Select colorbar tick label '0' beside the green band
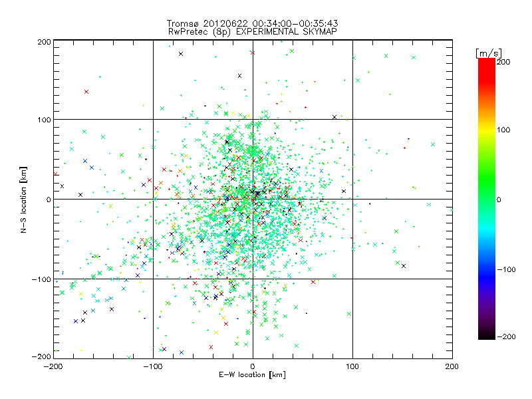The width and height of the screenshot is (532, 399). click(x=499, y=199)
